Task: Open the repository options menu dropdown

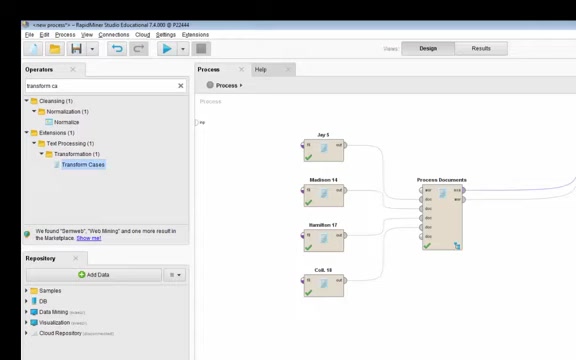Action: pyautogui.click(x=175, y=275)
